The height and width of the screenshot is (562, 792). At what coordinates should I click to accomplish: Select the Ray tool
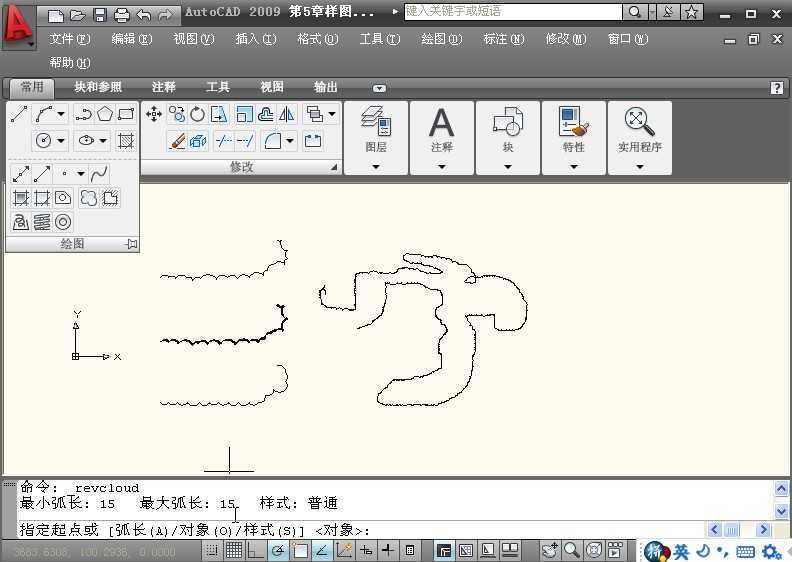[x=42, y=174]
